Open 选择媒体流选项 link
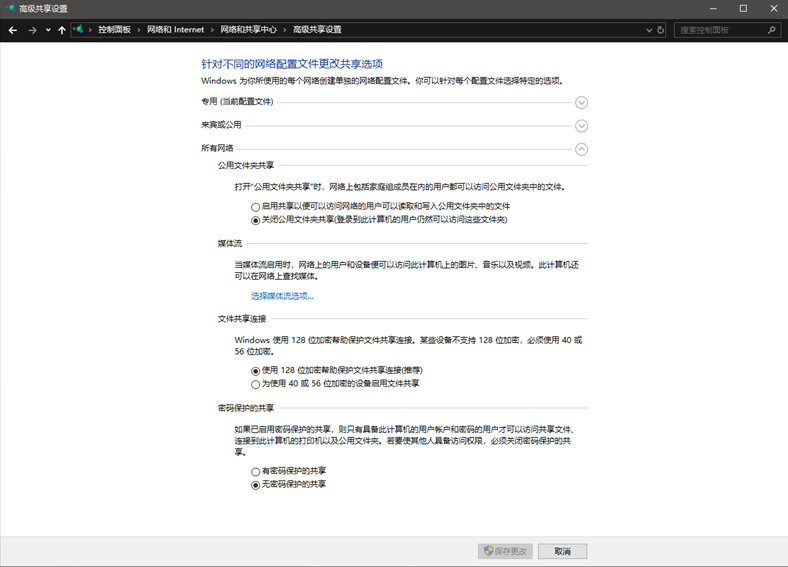The height and width of the screenshot is (567, 788). tap(282, 296)
